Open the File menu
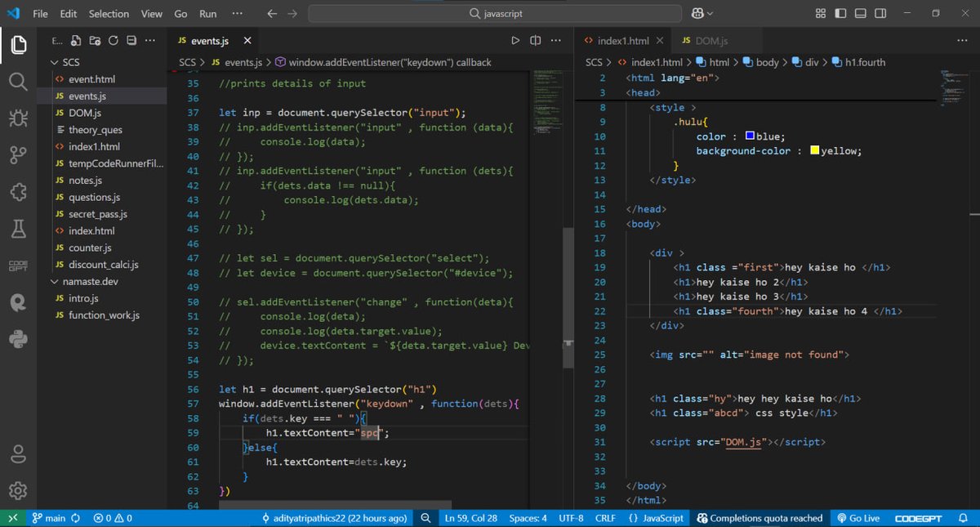Screen dimensions: 980x527 click(x=40, y=14)
